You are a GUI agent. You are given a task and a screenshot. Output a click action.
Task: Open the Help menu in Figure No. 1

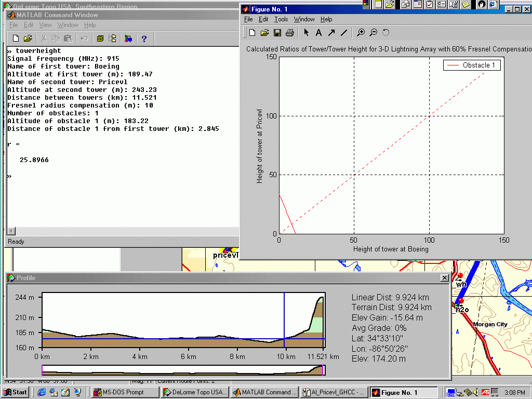tap(326, 19)
